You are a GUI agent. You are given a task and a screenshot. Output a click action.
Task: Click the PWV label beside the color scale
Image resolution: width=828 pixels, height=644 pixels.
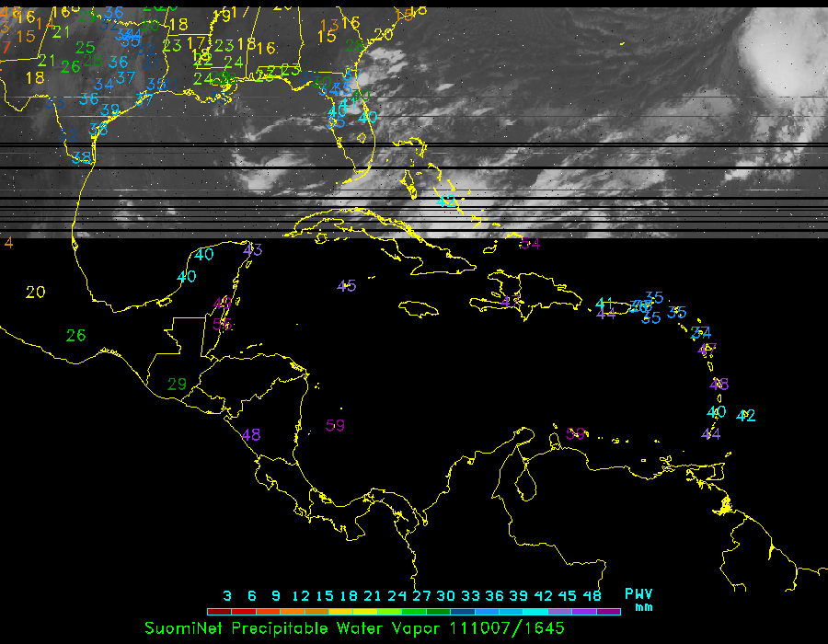tap(638, 594)
